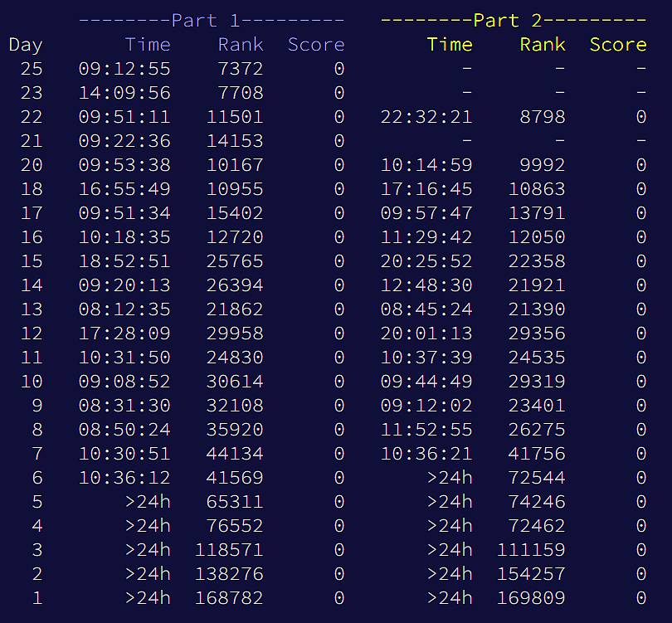The height and width of the screenshot is (623, 672).
Task: Select Part 2 time 09:44:49
Action: [426, 382]
